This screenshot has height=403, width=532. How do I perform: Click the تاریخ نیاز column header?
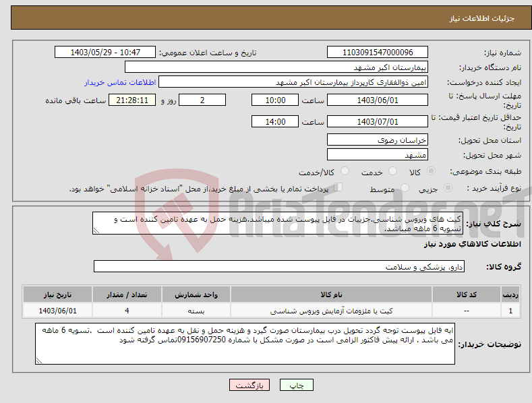tap(58, 294)
